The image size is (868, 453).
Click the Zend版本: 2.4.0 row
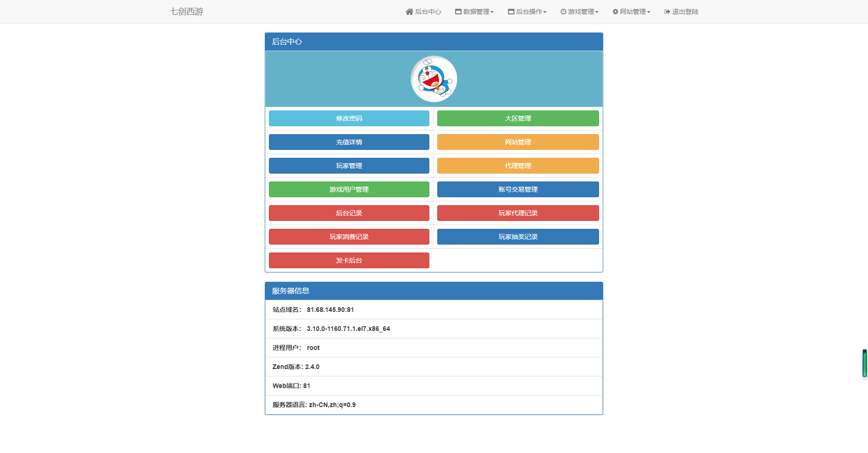pos(434,367)
